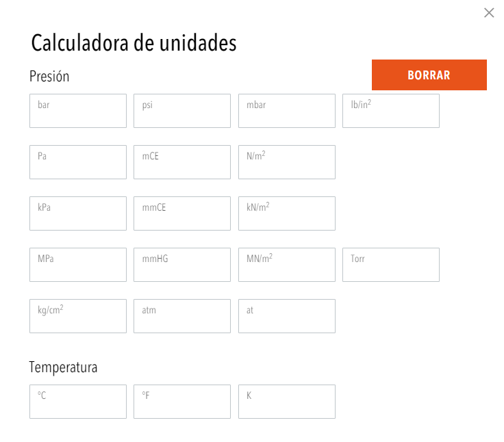
Task: Click the K temperature input box
Action: point(287,402)
